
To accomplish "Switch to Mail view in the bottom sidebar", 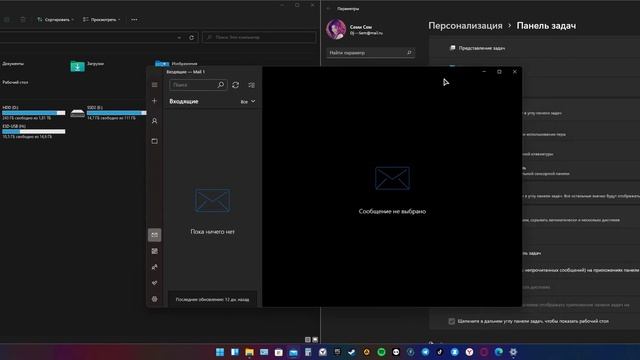I will point(154,235).
